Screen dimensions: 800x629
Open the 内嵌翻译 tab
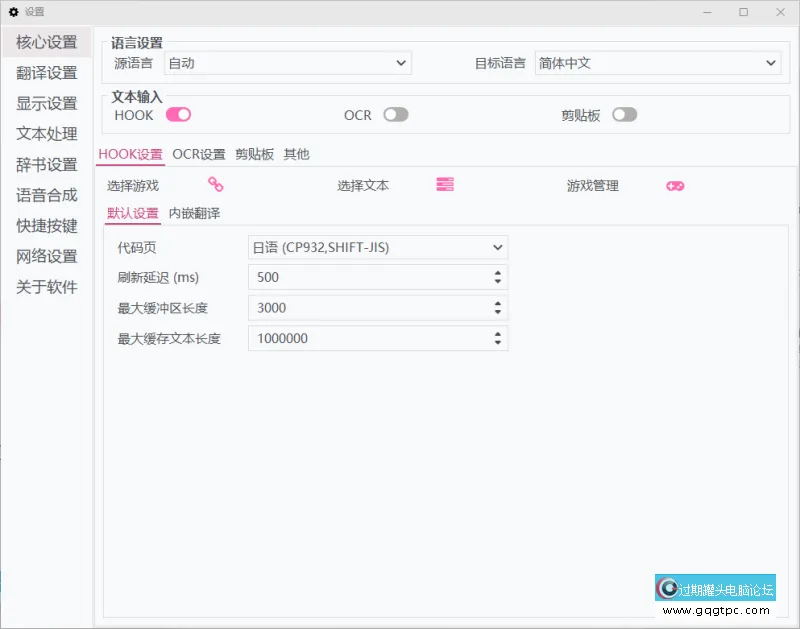(x=194, y=213)
